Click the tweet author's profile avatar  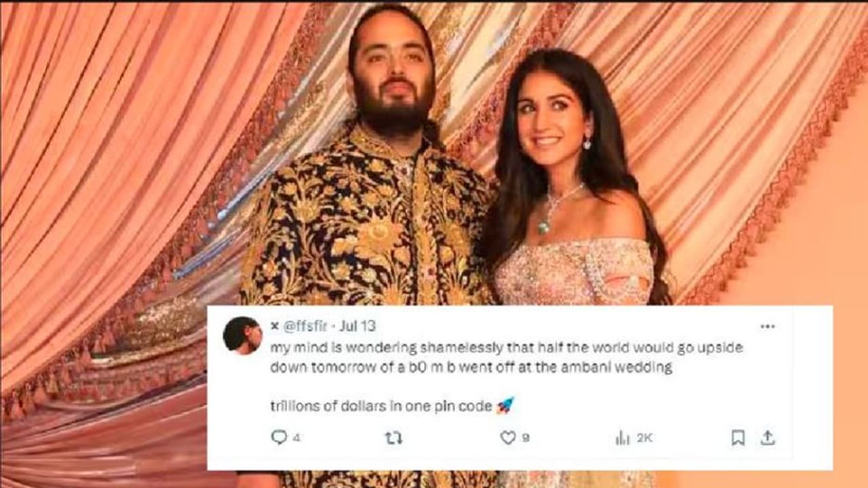pyautogui.click(x=242, y=335)
